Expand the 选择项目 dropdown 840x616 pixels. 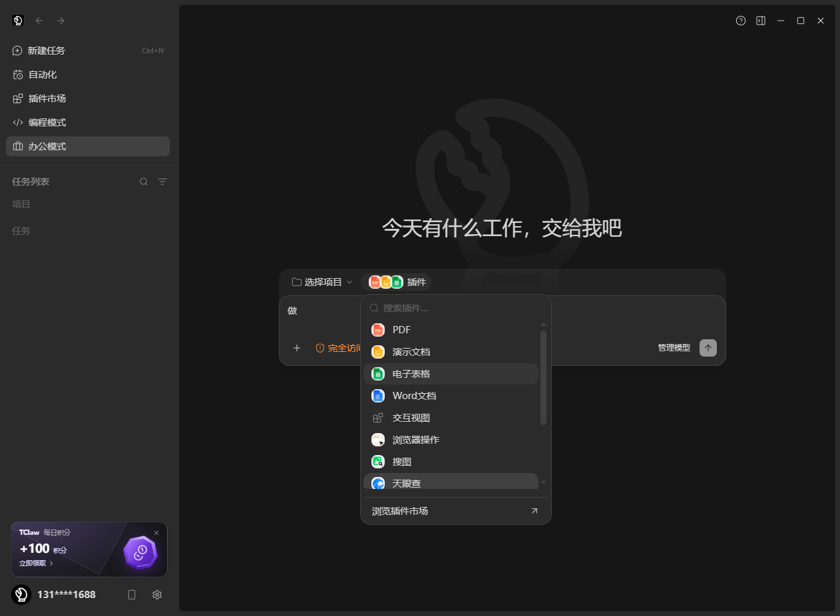(x=322, y=282)
